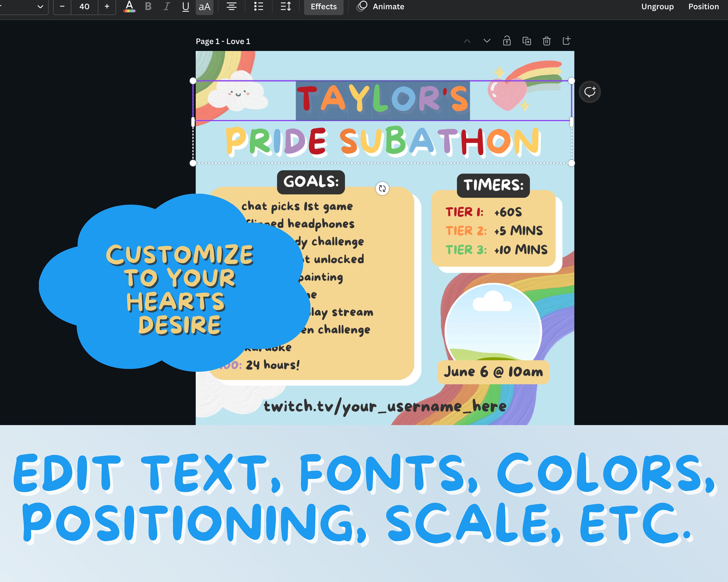The height and width of the screenshot is (582, 728).
Task: Toggle the aA letter case option
Action: point(204,7)
